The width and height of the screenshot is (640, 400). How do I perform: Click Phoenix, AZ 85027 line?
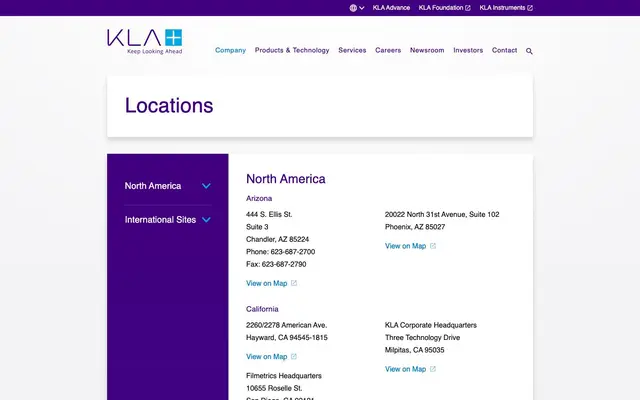[x=415, y=227]
